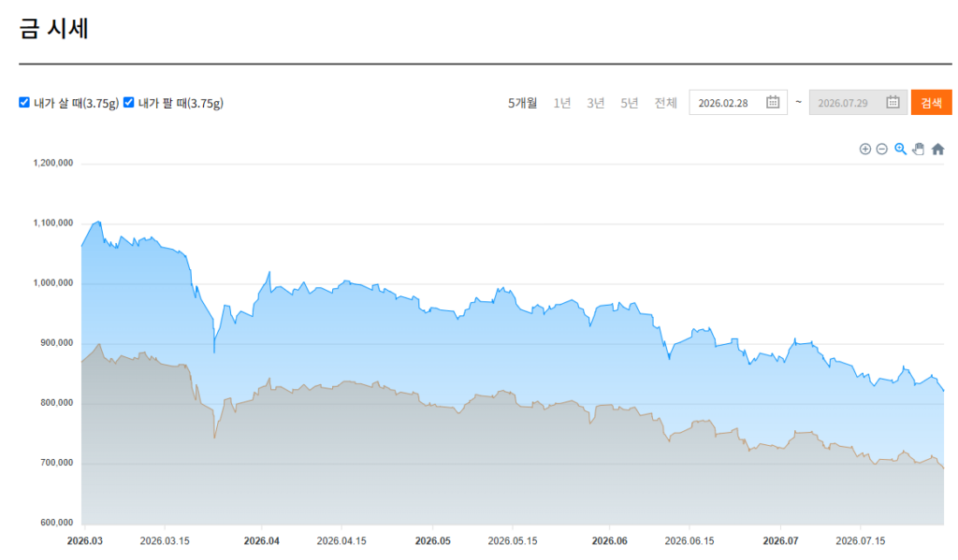Viewport: 958px width, 560px height.
Task: Select the magnifier selection zoom tool
Action: [900, 149]
